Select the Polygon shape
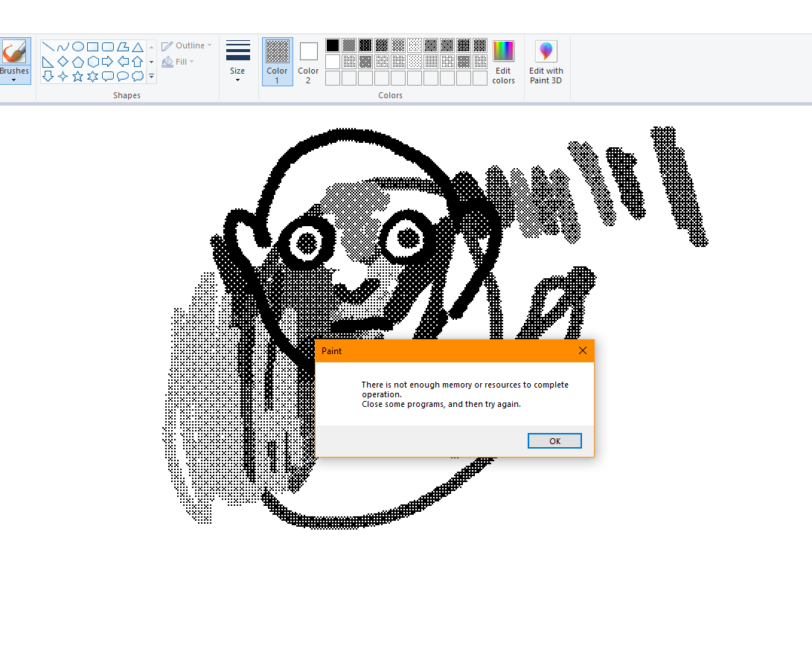This screenshot has width=812, height=645. click(123, 47)
